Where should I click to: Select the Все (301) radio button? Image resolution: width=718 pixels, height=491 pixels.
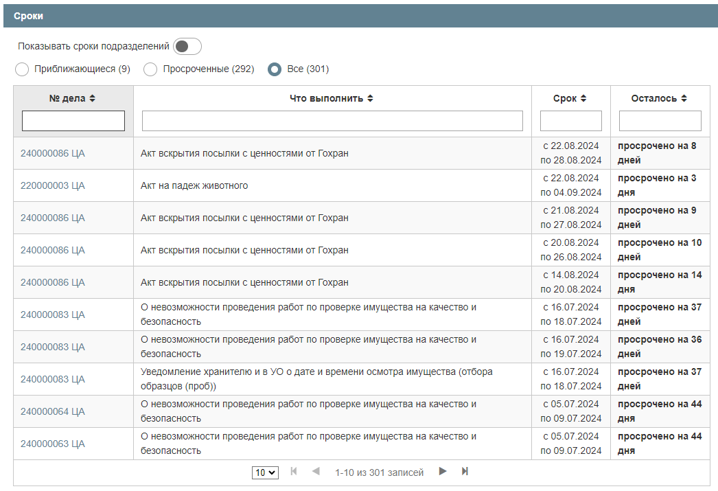[275, 69]
